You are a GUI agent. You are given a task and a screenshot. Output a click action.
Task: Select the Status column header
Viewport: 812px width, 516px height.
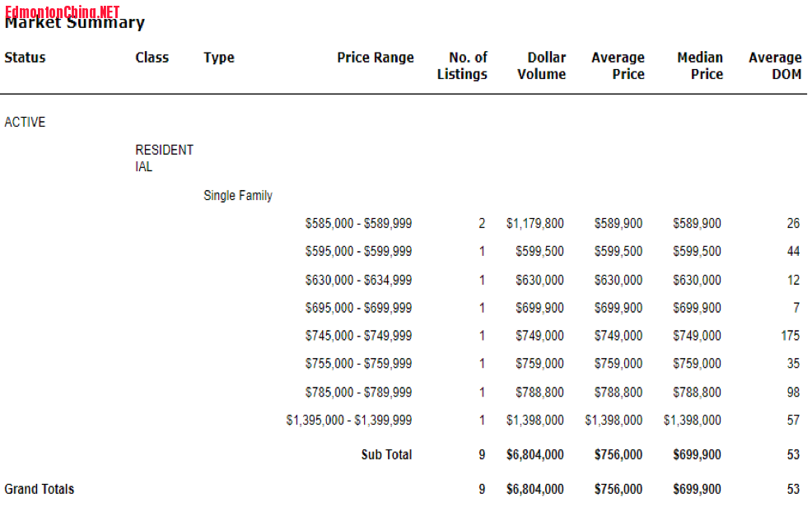tap(25, 58)
